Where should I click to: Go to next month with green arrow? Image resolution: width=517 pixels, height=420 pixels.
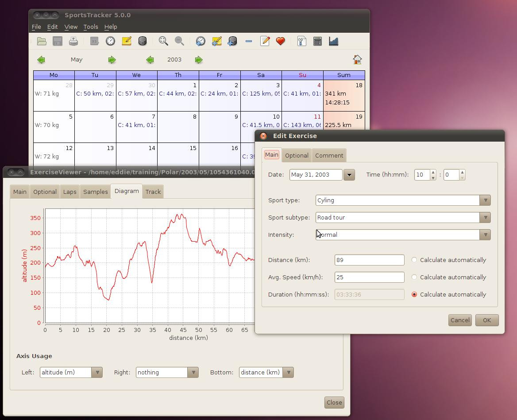[112, 60]
